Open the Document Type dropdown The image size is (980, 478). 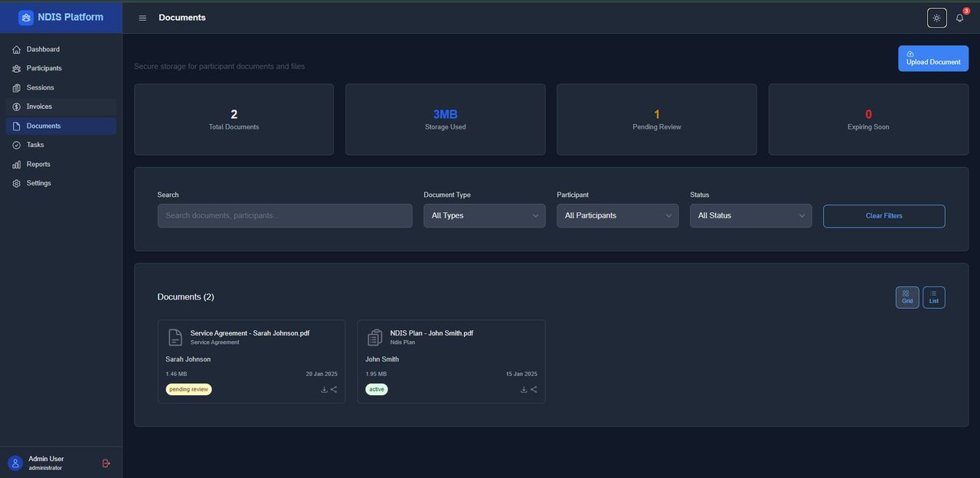[485, 215]
